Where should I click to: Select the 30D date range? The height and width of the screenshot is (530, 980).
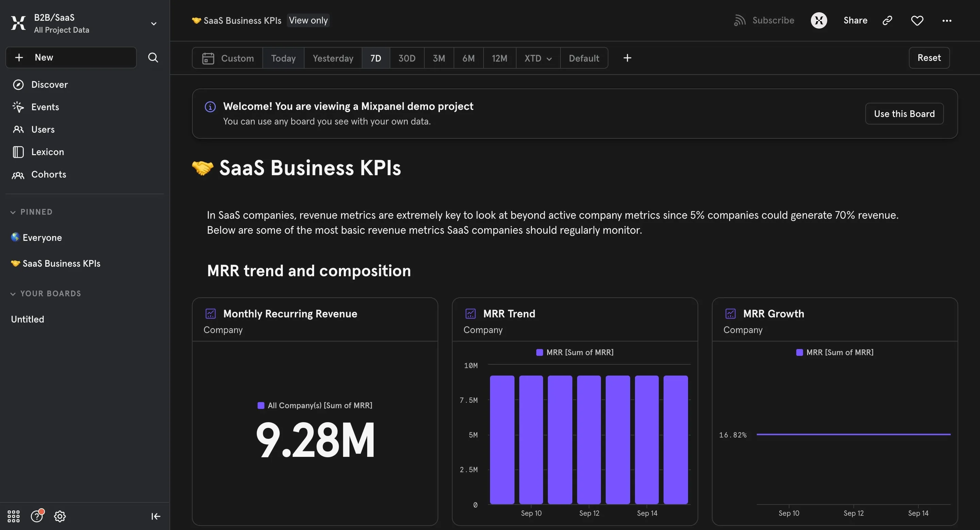[x=407, y=58]
